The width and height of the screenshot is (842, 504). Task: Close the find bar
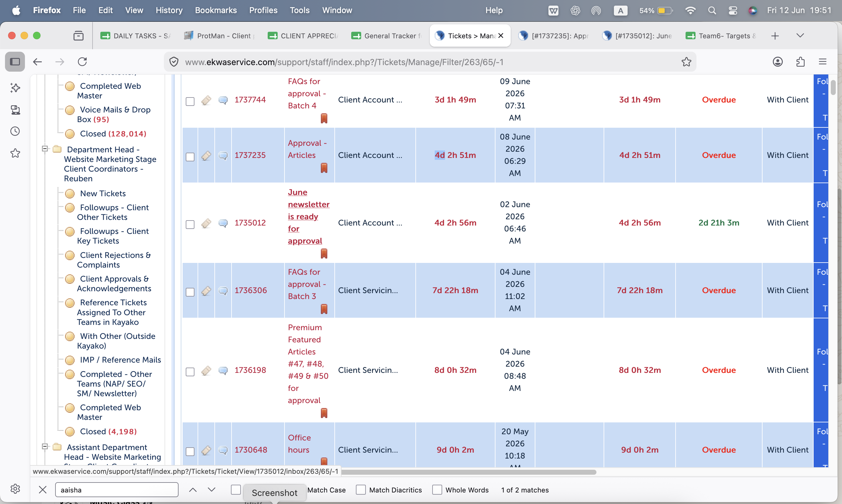tap(43, 490)
